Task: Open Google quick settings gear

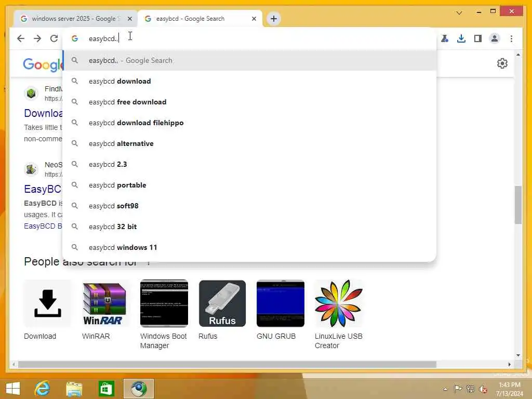Action: (502, 63)
